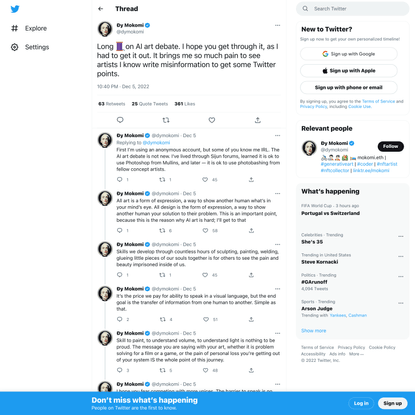Viewport: 415px width, 415px height.
Task: Follow Dy Mokomi in Relevant people
Action: pyautogui.click(x=391, y=146)
